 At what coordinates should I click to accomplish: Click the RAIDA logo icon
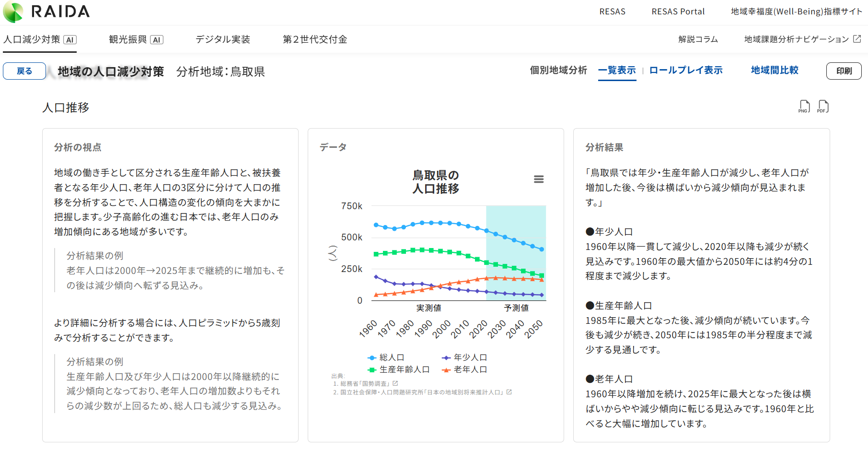(x=13, y=12)
